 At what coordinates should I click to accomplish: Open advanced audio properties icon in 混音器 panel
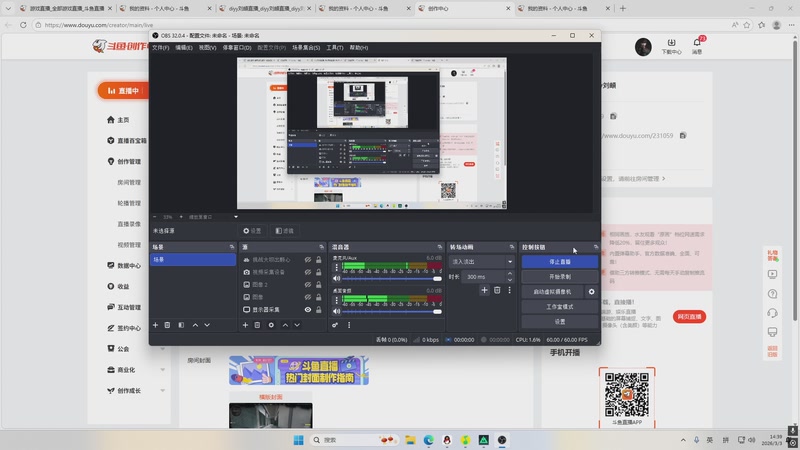click(335, 325)
